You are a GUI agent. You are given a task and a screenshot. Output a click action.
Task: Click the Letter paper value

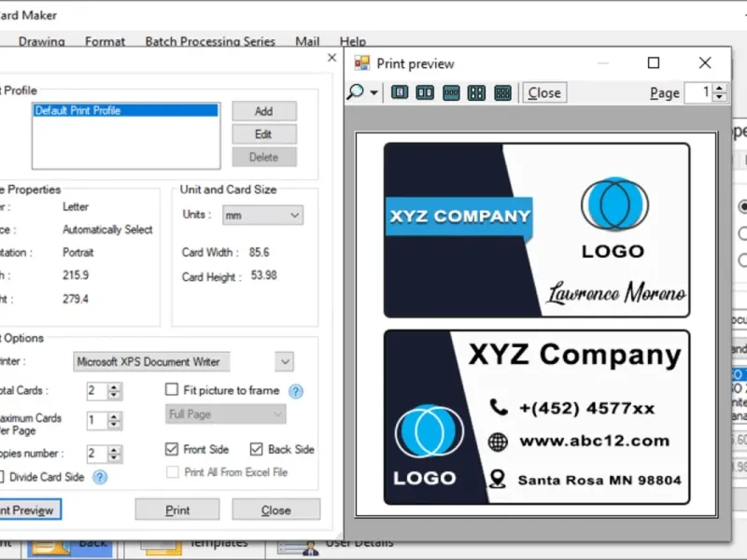click(76, 206)
